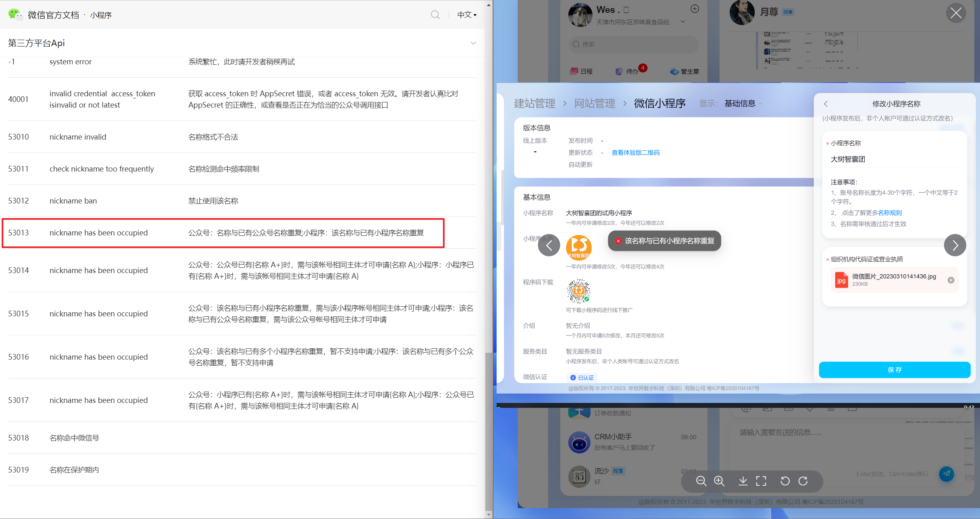Close the image viewer overlay

(956, 13)
